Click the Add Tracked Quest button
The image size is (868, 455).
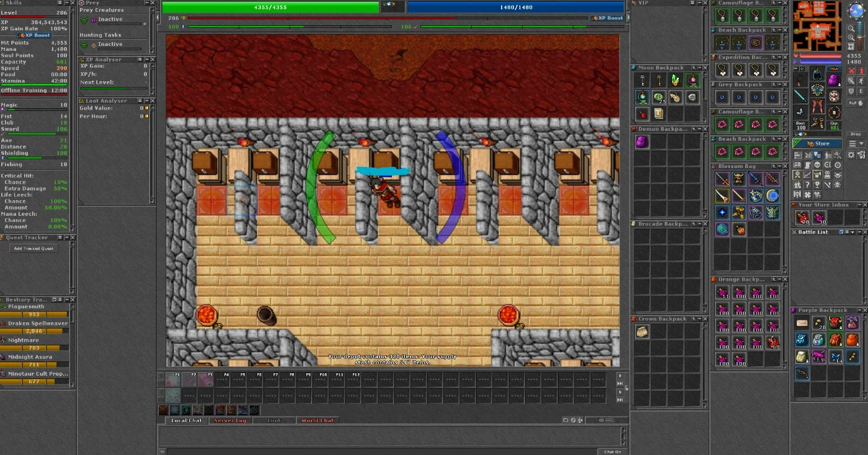[x=35, y=248]
